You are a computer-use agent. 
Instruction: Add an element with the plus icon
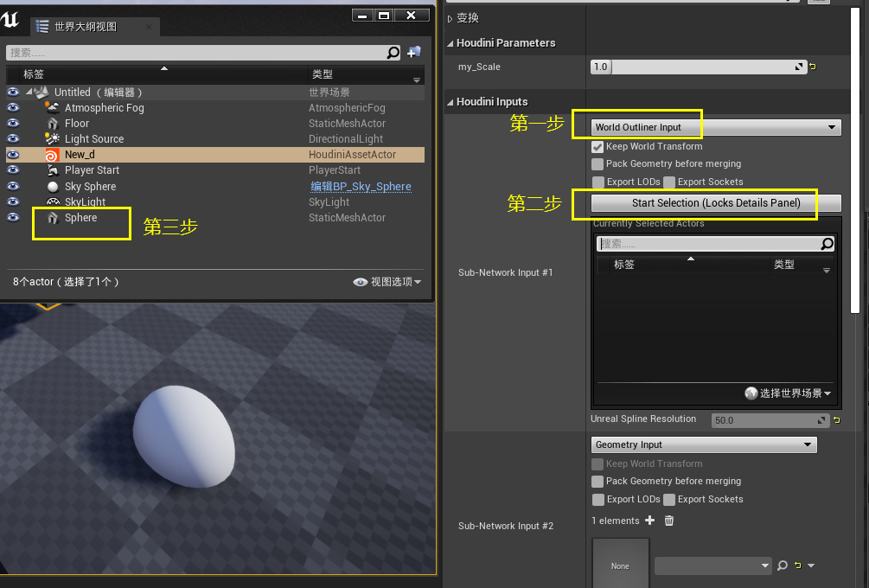[x=650, y=521]
